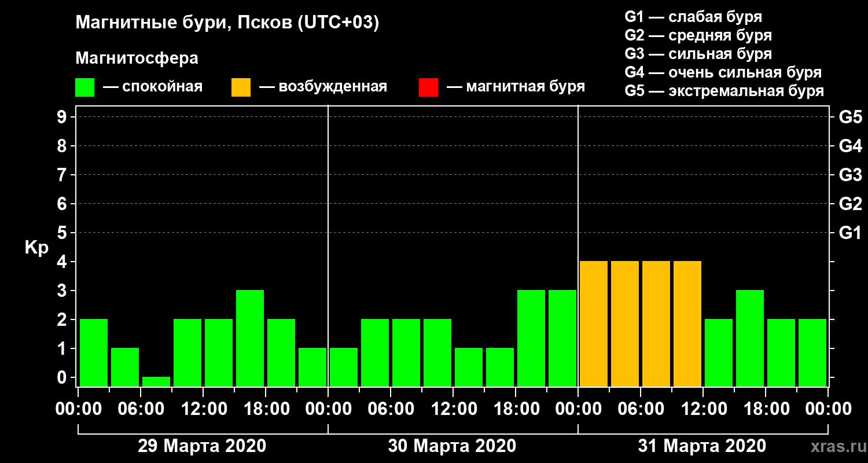This screenshot has height=463, width=868.
Task: Click the red магнитная буря legend swatch
Action: click(428, 87)
